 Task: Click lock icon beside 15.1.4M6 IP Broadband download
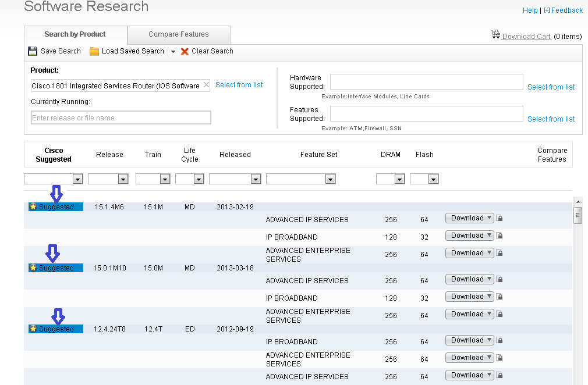[x=500, y=236]
